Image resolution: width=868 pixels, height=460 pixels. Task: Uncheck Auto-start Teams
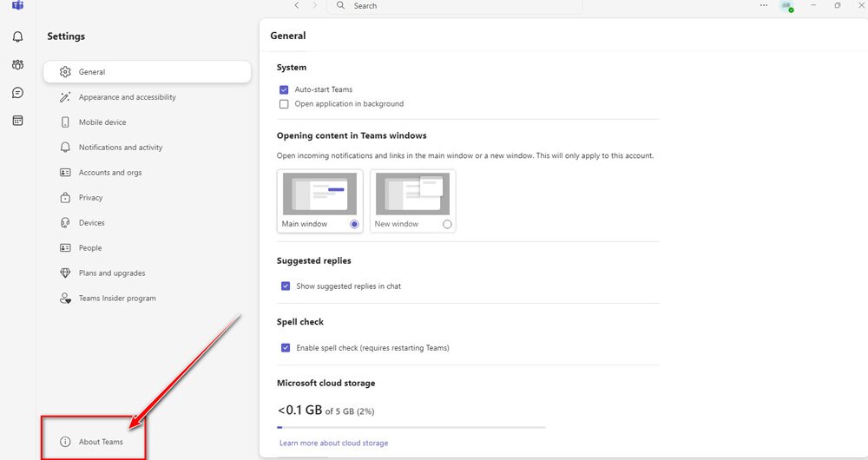tap(284, 89)
